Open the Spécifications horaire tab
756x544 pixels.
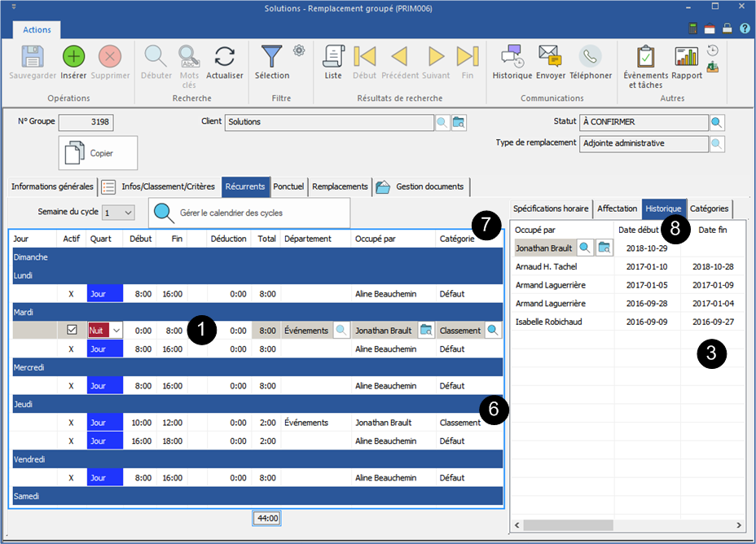click(551, 208)
